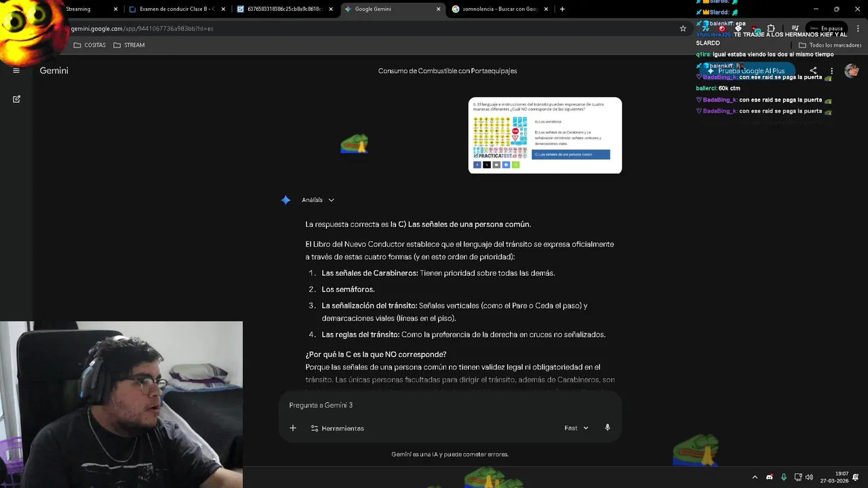Image resolution: width=868 pixels, height=488 pixels.
Task: Open the media control playlist icon
Action: tap(795, 28)
